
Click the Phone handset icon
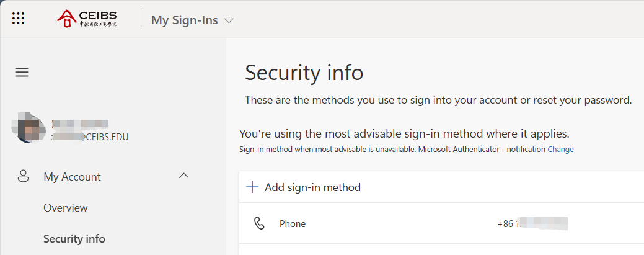pyautogui.click(x=260, y=223)
